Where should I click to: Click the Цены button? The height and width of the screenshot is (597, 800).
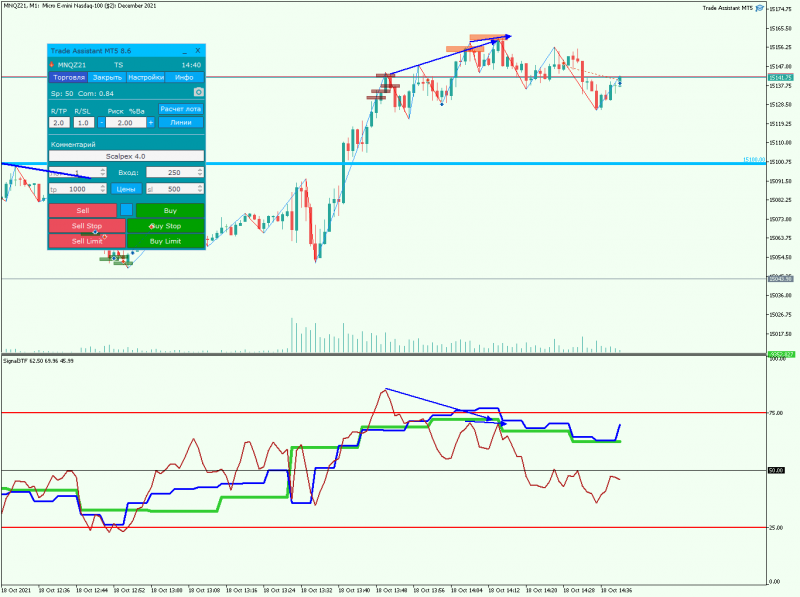(126, 189)
